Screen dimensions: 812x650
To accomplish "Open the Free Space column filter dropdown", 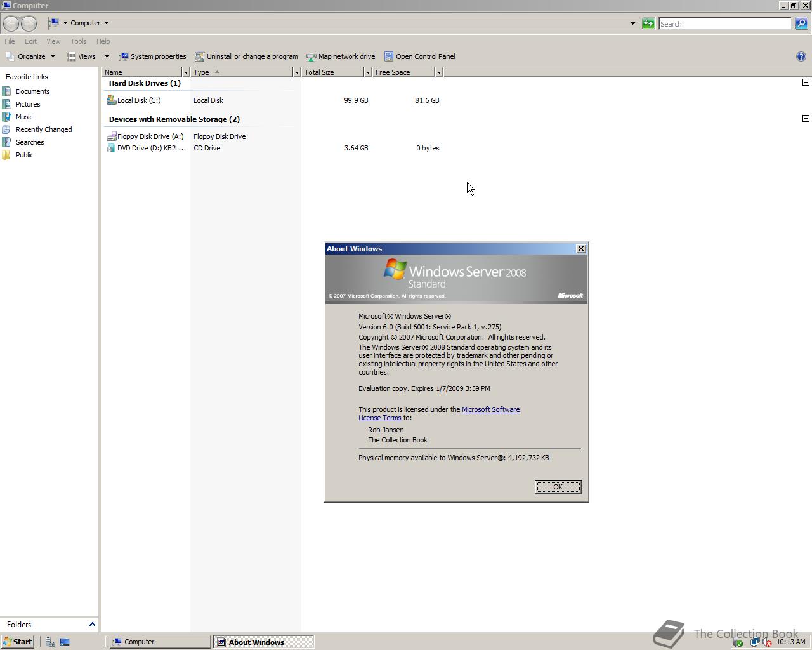I will click(x=438, y=72).
